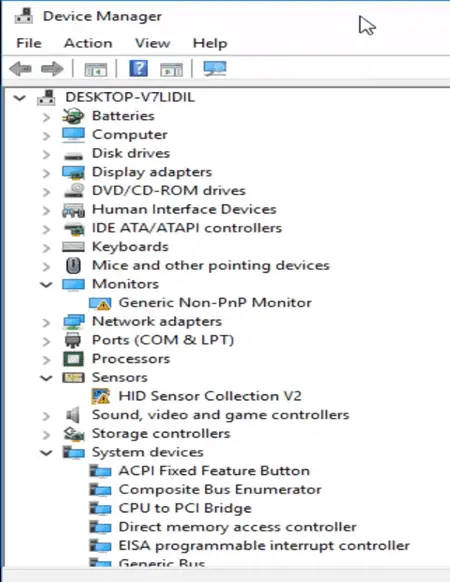Click the Forward arrow toolbar icon
Image resolution: width=450 pixels, height=582 pixels.
(52, 69)
